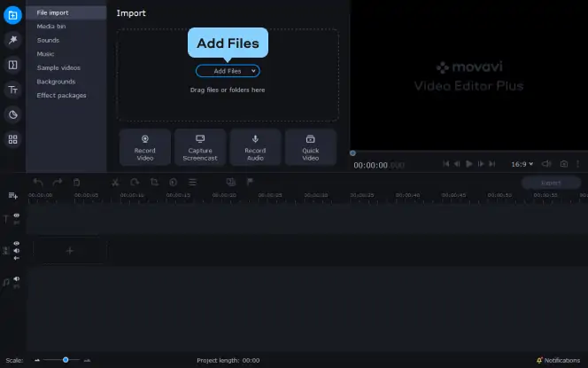Click the Add marker flag icon
The image size is (588, 368).
point(250,182)
